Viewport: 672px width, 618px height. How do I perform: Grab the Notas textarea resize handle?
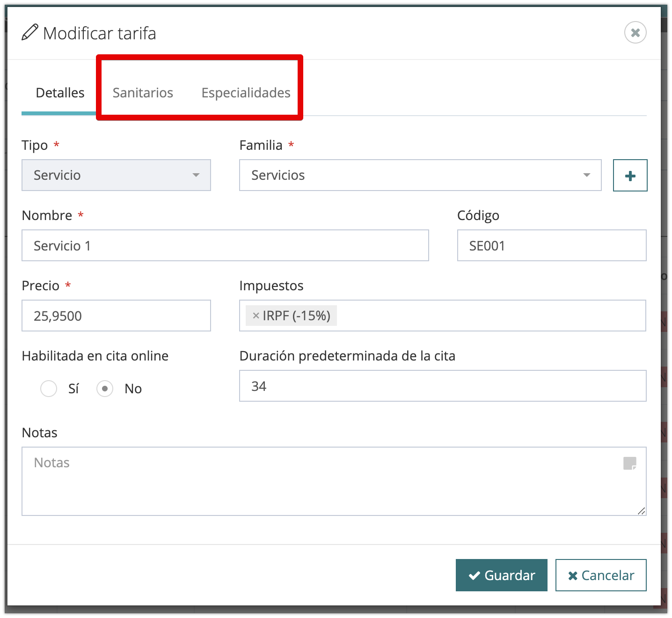click(641, 511)
